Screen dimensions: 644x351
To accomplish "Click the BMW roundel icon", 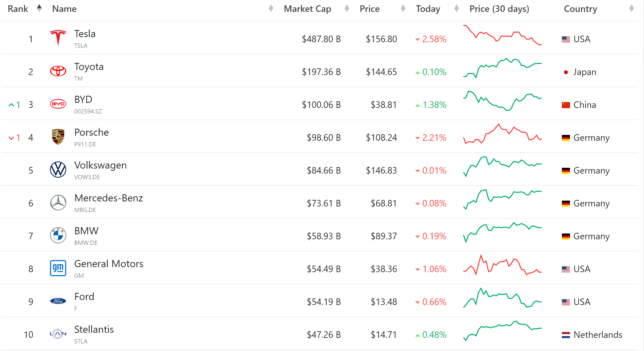I will (x=58, y=235).
